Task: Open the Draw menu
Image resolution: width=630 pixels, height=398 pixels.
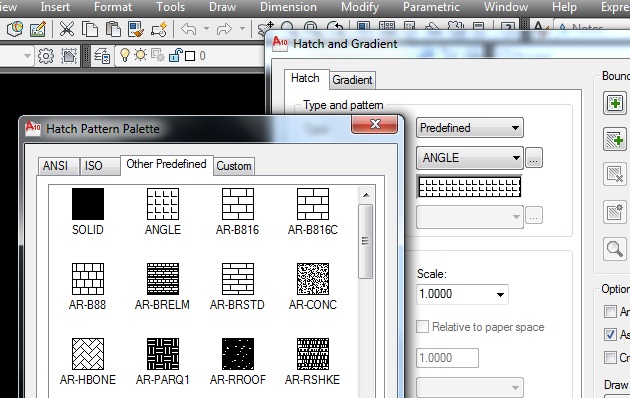Action: (x=223, y=7)
